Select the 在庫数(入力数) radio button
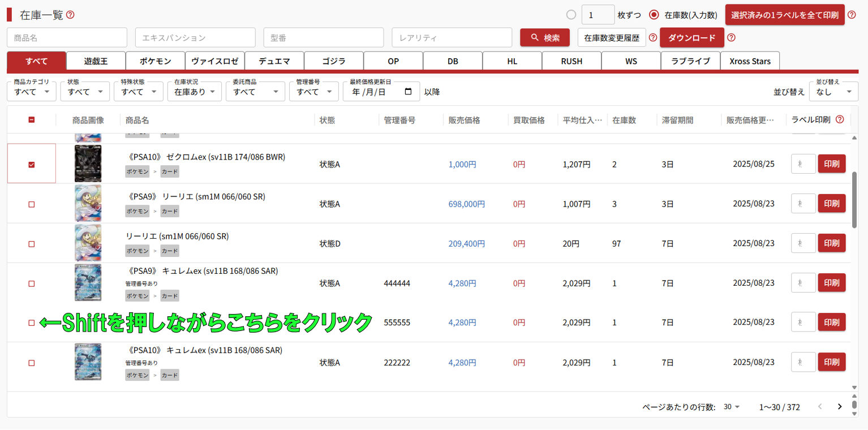 [x=654, y=15]
